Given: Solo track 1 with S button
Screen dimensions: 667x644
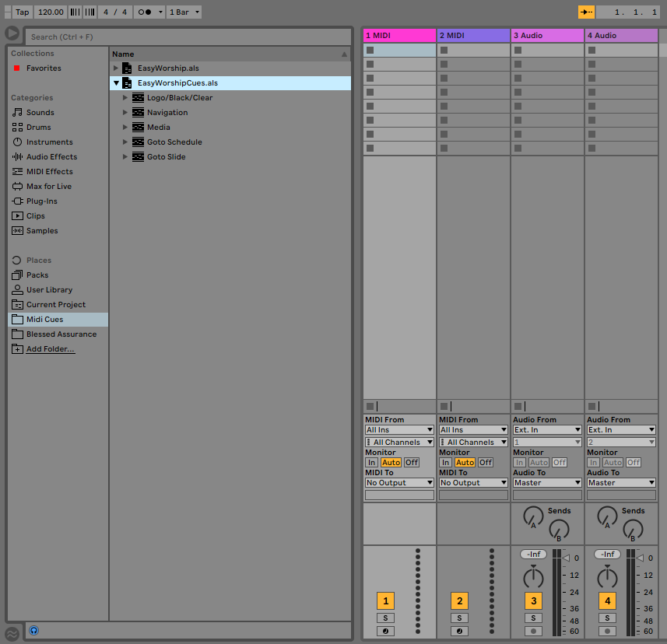Looking at the screenshot, I should (385, 618).
